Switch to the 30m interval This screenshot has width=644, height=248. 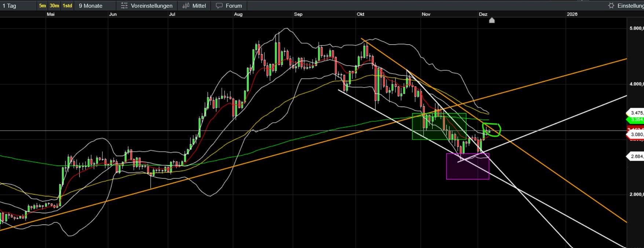pos(54,5)
